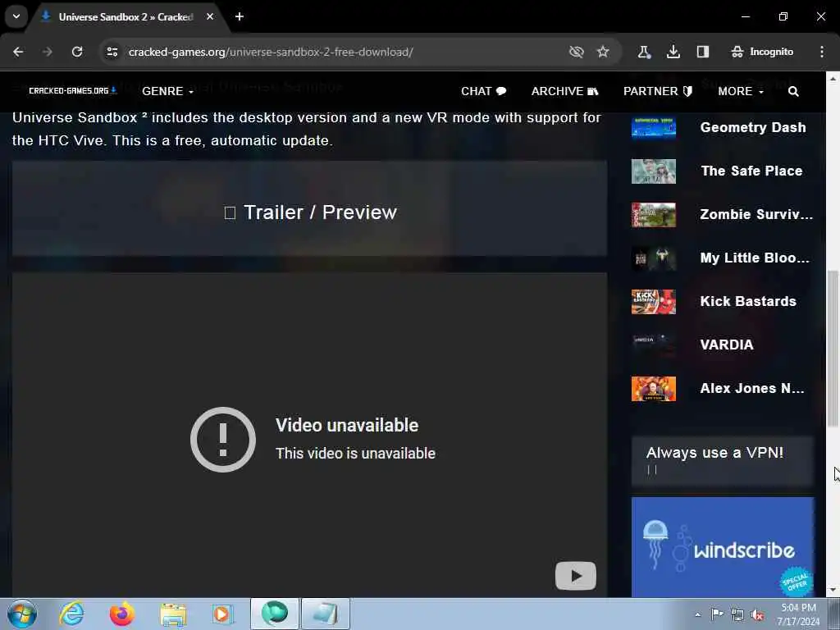The width and height of the screenshot is (840, 630).
Task: Click the green swirl taskbar app
Action: point(274,614)
